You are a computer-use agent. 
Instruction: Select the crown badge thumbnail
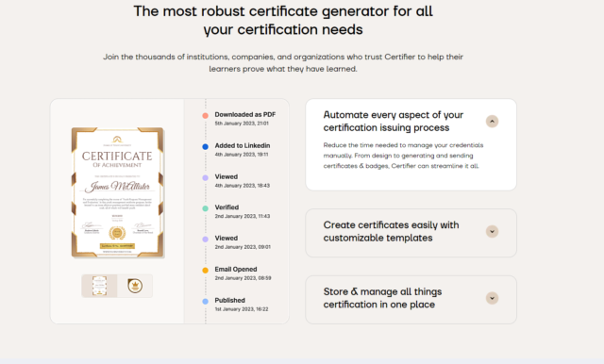click(x=135, y=286)
